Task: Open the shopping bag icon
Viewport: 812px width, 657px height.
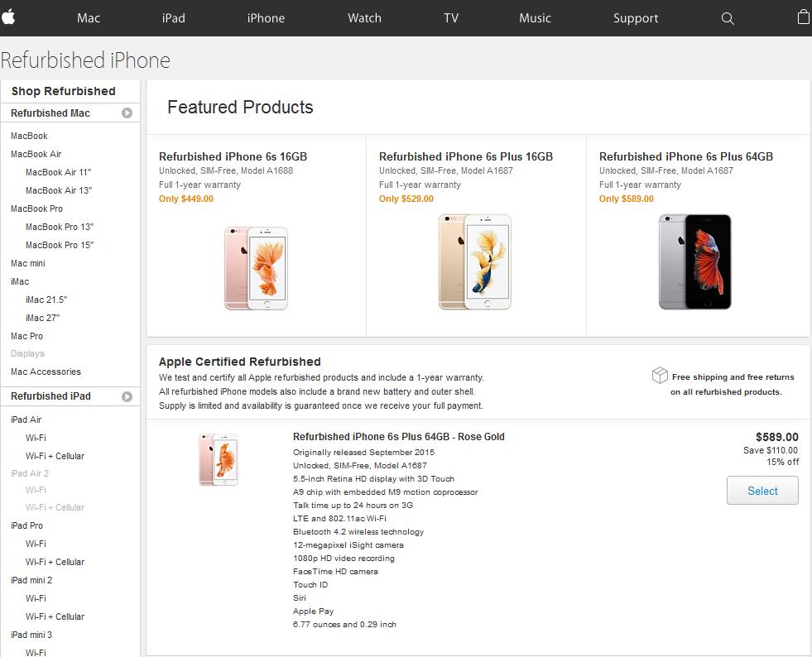Action: click(804, 17)
